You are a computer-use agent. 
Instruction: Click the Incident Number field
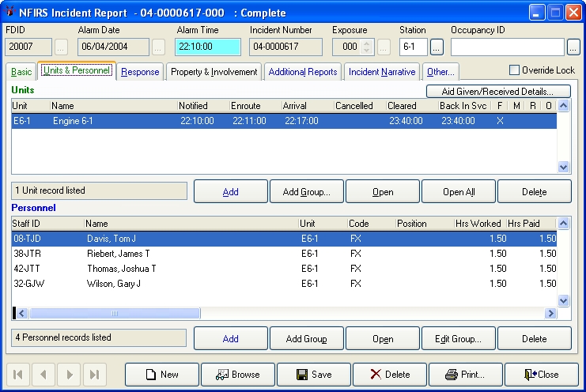[285, 47]
